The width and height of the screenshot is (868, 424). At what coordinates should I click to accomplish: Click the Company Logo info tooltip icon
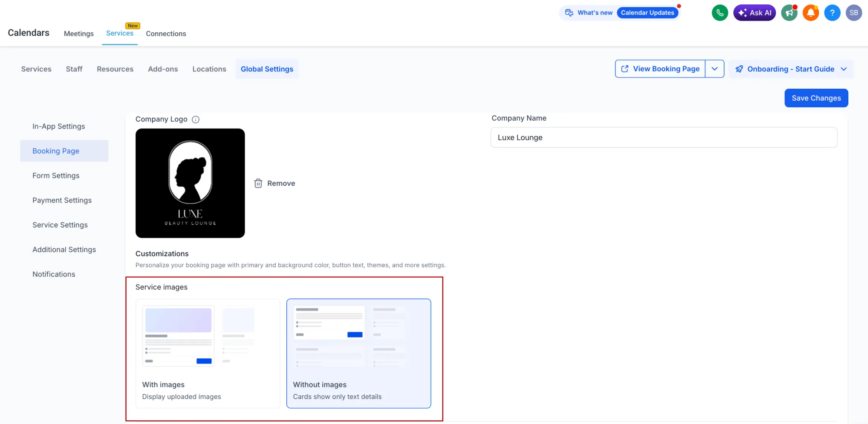195,119
